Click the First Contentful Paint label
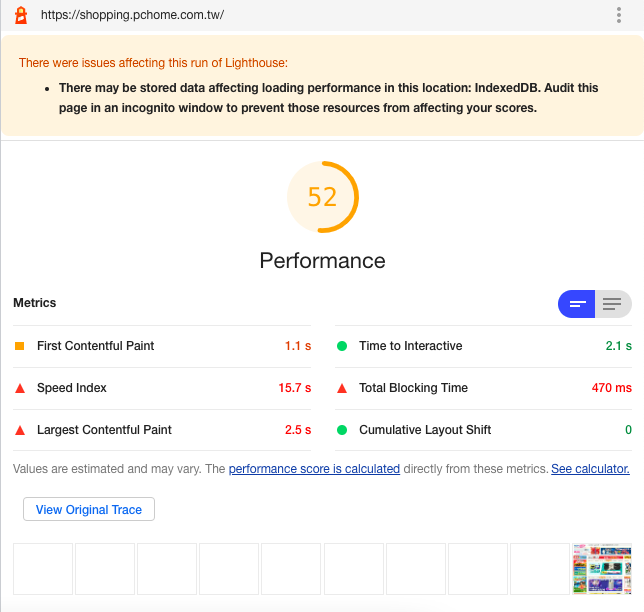 [x=95, y=346]
